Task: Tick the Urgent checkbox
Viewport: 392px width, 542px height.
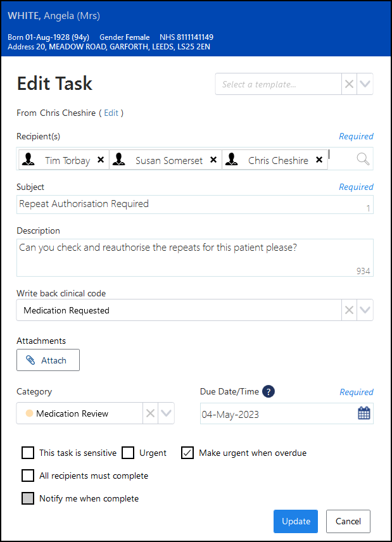Action: [128, 453]
